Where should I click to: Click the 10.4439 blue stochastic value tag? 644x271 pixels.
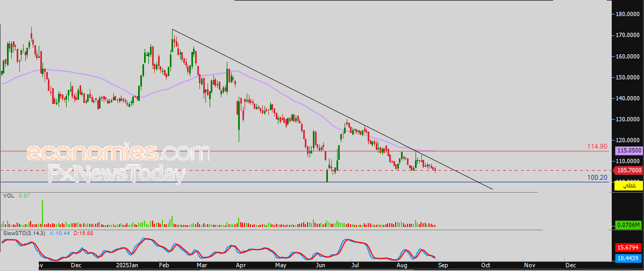point(627,258)
